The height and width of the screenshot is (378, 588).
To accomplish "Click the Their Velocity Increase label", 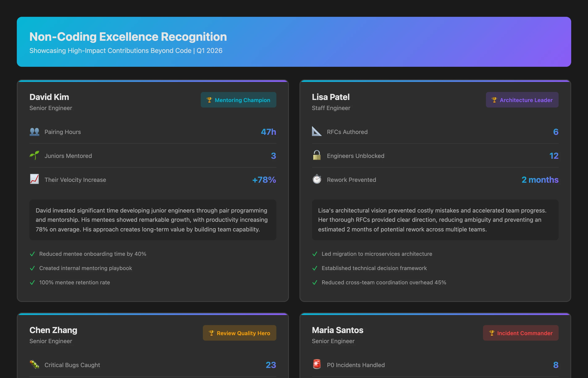I will point(75,180).
